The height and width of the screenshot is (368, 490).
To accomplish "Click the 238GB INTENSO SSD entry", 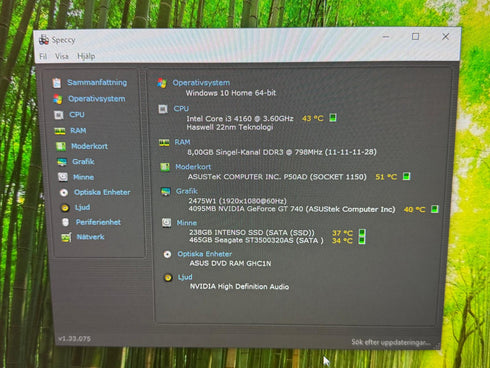I will (252, 232).
